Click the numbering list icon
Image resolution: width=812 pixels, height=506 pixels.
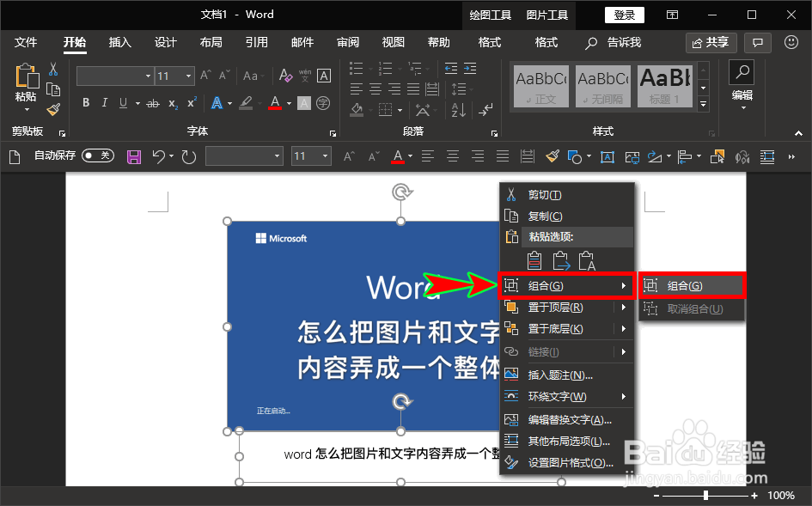385,69
